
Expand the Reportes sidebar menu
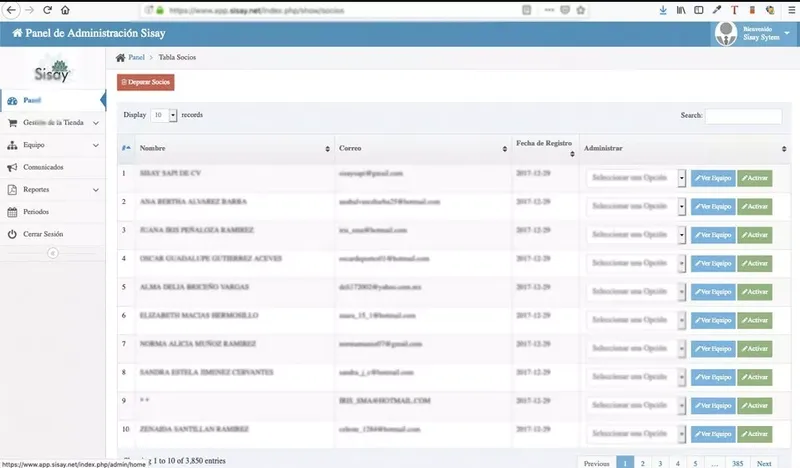pyautogui.click(x=53, y=189)
